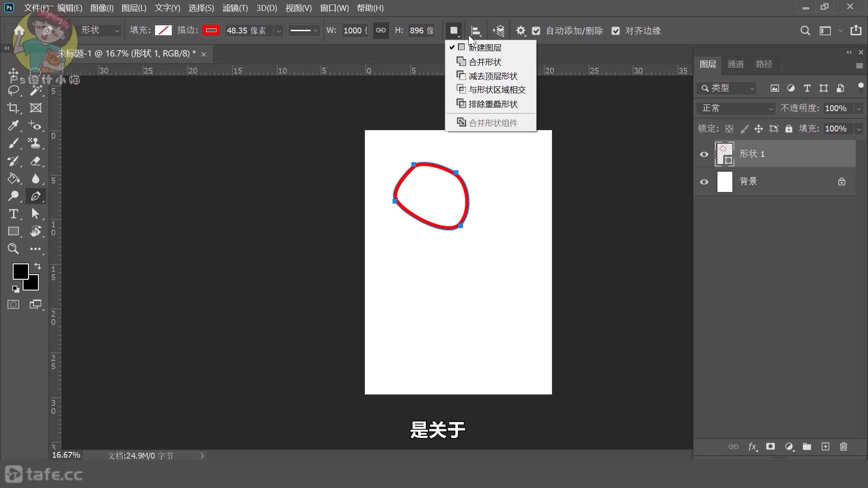Delete layer with trash icon
Viewport: 868px width, 488px height.
click(844, 446)
